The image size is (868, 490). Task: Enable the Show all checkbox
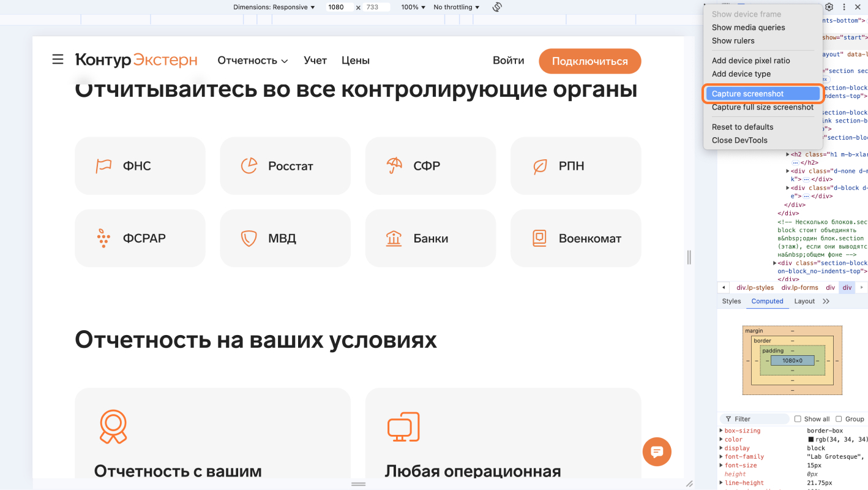click(x=798, y=419)
